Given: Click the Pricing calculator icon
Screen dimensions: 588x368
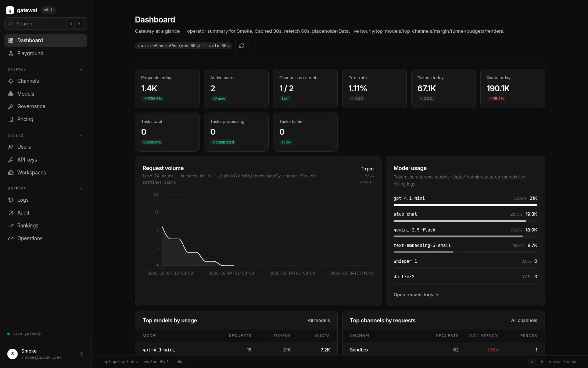Looking at the screenshot, I should [x=11, y=119].
